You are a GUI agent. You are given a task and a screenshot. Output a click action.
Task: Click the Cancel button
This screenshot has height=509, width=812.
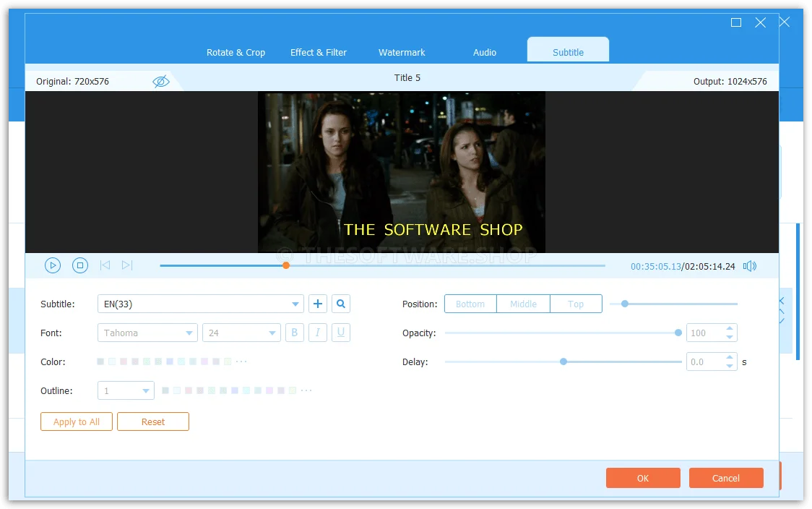726,478
